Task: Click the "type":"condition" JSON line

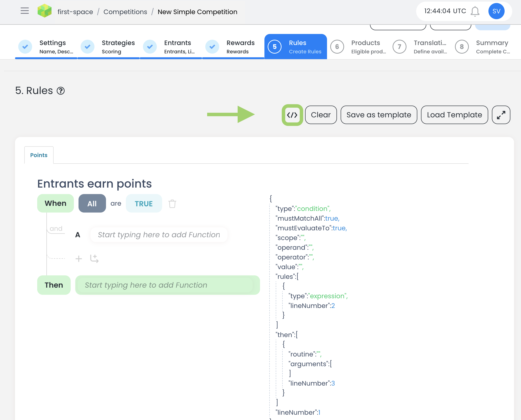Action: [x=303, y=209]
